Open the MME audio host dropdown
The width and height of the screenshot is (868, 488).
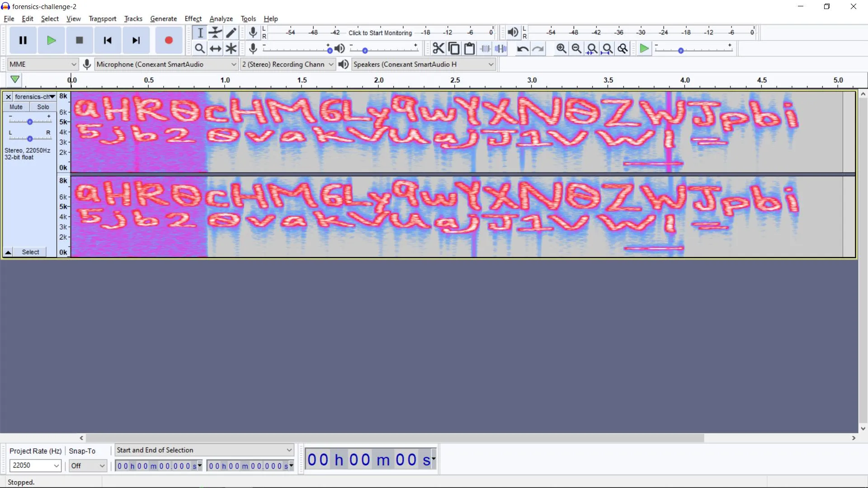pos(43,64)
